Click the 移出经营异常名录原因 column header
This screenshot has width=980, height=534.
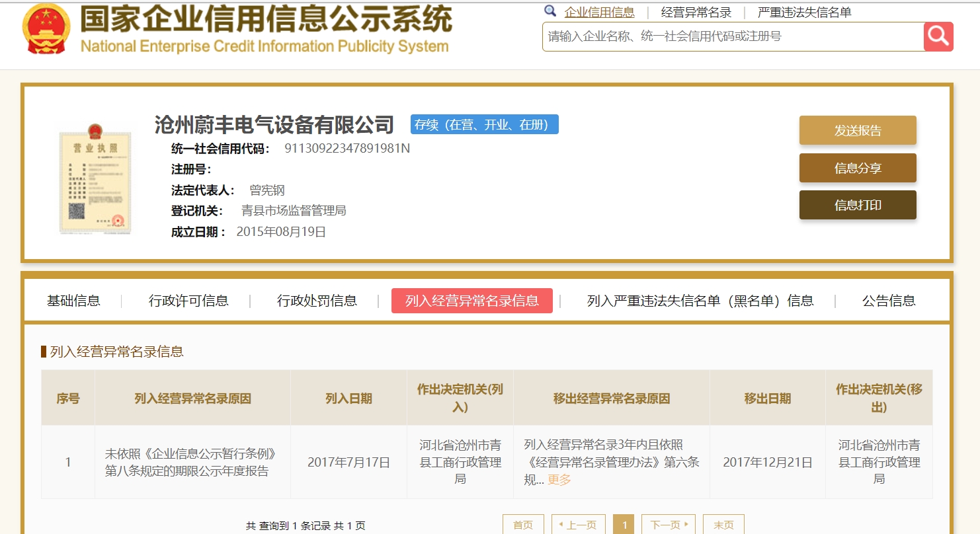[x=612, y=399]
